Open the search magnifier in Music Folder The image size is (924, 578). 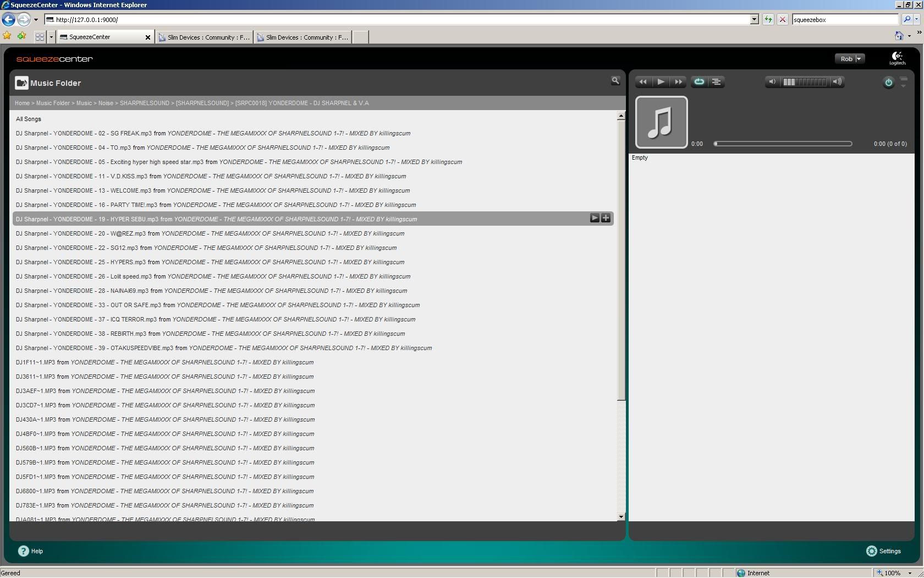click(615, 81)
